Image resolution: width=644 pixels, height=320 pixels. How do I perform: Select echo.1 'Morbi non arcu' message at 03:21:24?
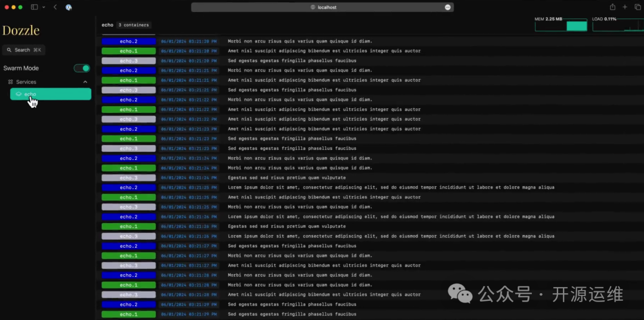tap(300, 168)
